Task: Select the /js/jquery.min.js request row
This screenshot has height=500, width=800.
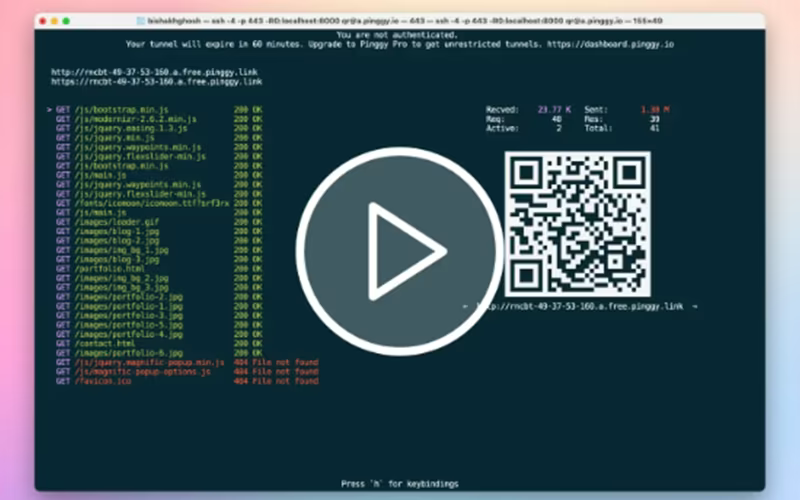Action: [159, 138]
